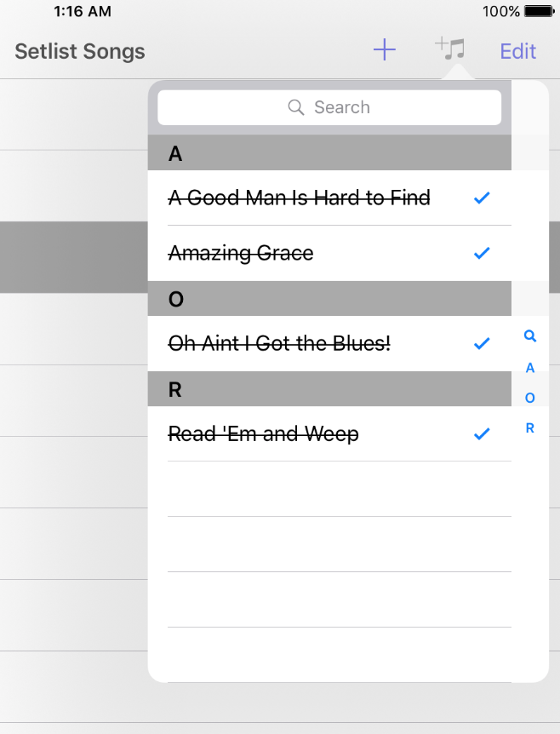Select the song A Good Man Is Hard to Find
560x734 pixels.
click(x=300, y=198)
